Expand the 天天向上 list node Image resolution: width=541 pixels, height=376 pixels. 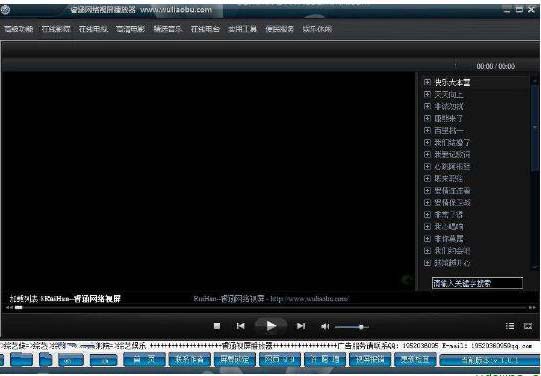427,94
